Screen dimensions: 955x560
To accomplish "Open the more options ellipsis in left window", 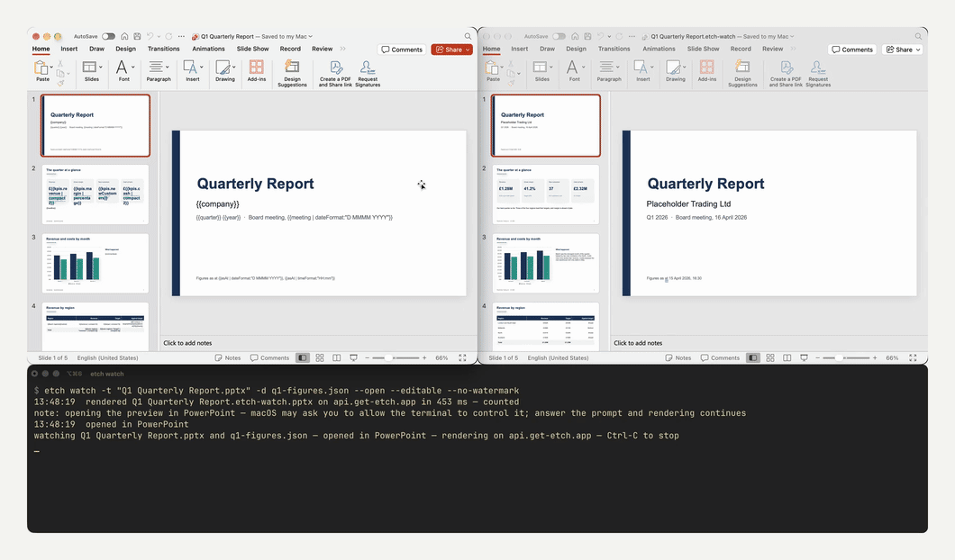I will (181, 37).
